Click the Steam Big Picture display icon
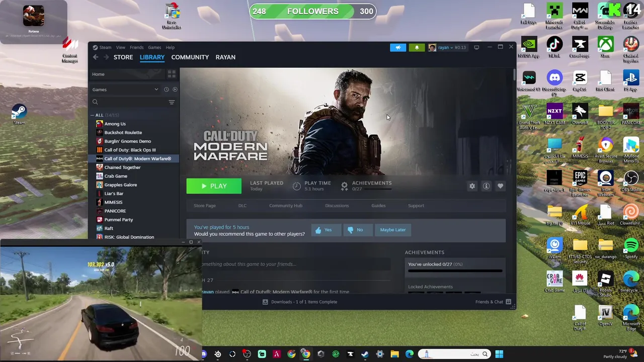The height and width of the screenshot is (362, 644). pos(476,47)
